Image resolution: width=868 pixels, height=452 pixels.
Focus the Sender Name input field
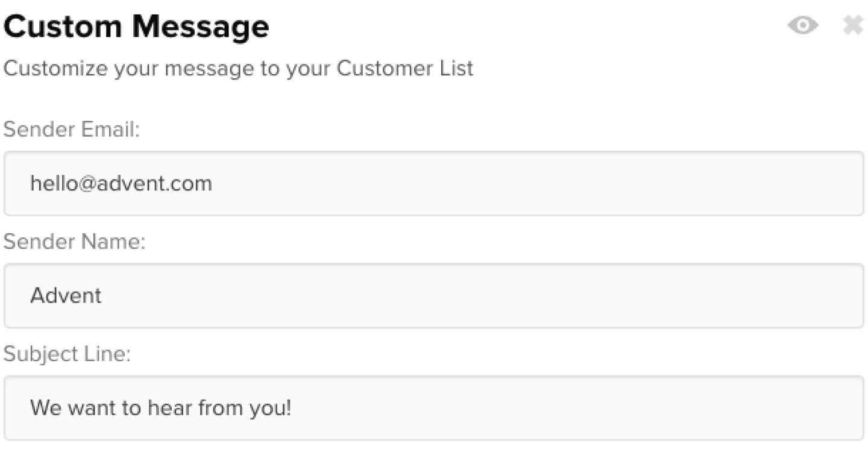(x=434, y=295)
